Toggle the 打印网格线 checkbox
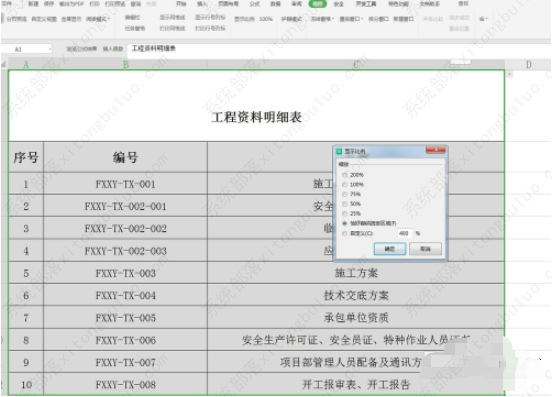The image size is (552, 397). (172, 28)
